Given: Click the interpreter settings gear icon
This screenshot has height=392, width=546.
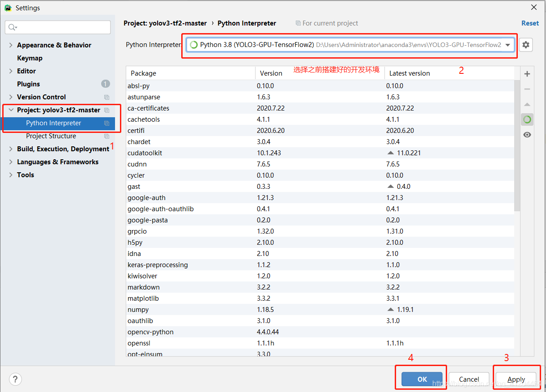Looking at the screenshot, I should [526, 45].
